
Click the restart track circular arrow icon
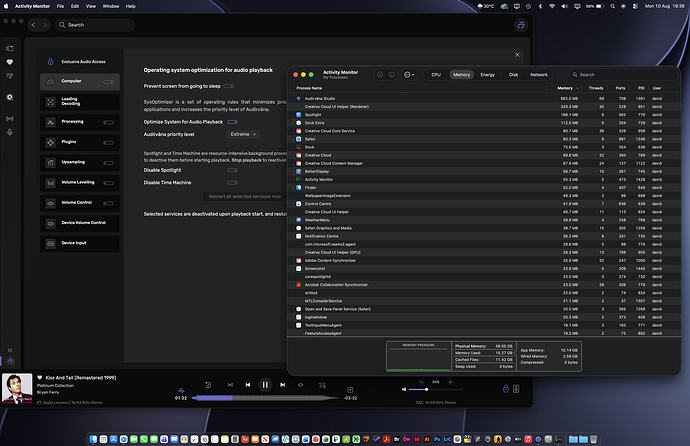[x=208, y=385]
